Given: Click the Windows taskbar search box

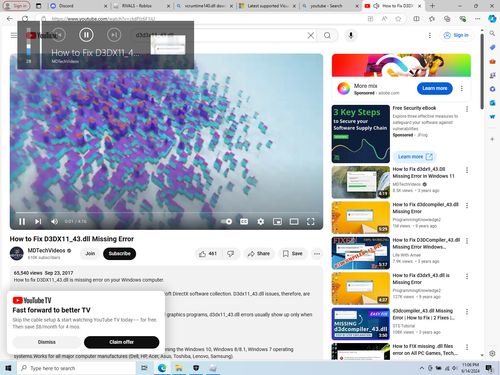Looking at the screenshot, I should [77, 368].
